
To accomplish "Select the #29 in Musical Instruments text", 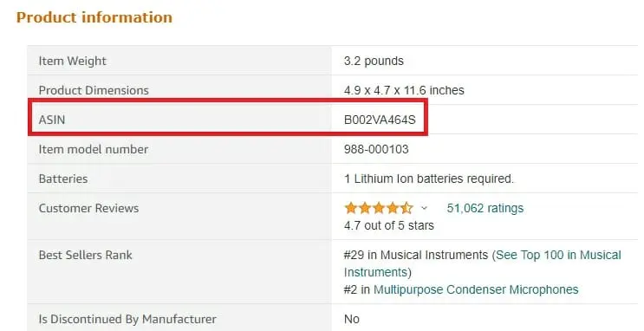I will [x=416, y=255].
